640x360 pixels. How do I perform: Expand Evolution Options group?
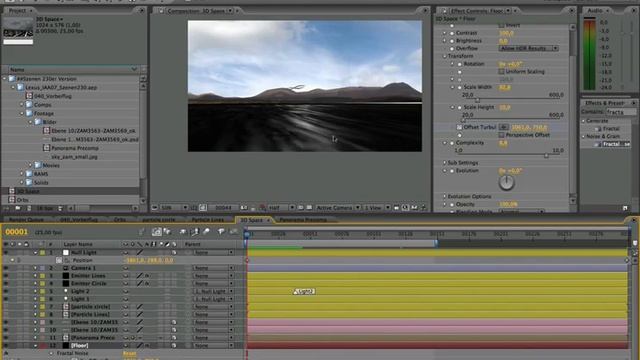tap(444, 196)
